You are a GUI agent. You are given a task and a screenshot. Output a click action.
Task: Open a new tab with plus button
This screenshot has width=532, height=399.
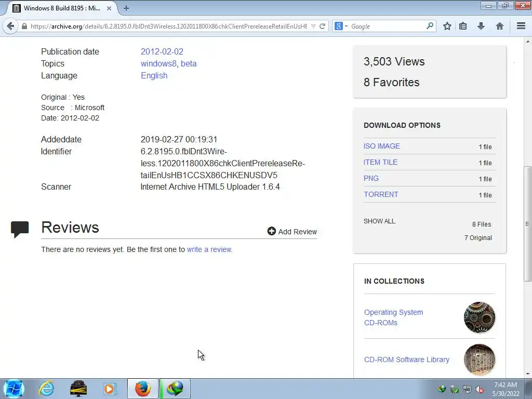pyautogui.click(x=126, y=8)
